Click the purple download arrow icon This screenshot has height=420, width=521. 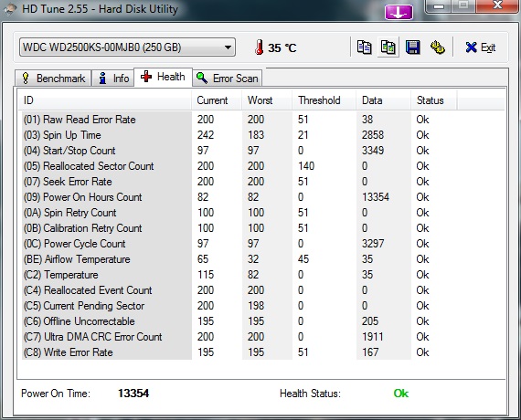pyautogui.click(x=399, y=13)
